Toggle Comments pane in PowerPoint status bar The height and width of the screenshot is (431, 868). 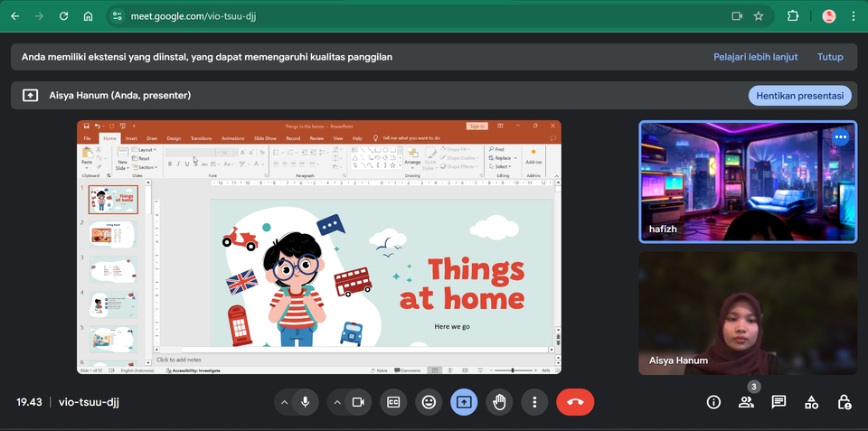click(x=408, y=370)
